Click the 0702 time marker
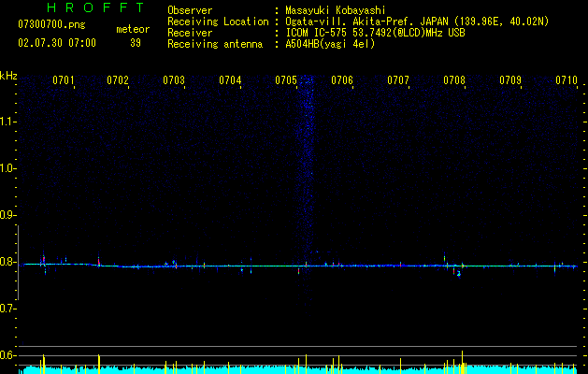The width and height of the screenshot is (588, 374). (118, 80)
